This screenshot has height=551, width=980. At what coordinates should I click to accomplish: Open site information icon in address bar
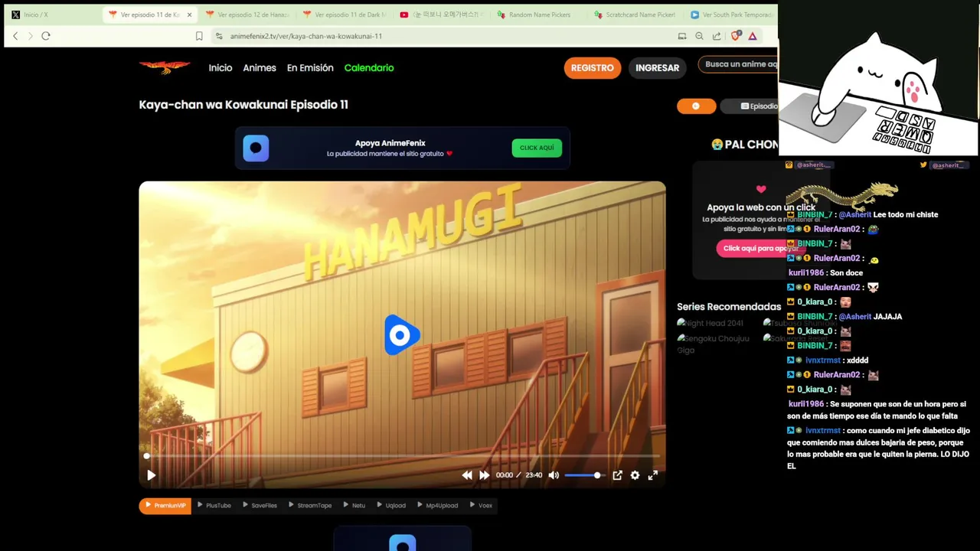tap(219, 36)
